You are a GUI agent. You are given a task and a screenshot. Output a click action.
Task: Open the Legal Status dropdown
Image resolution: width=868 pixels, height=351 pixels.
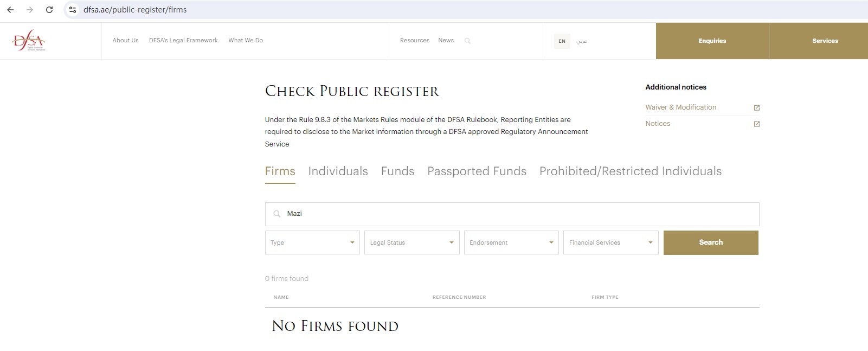pyautogui.click(x=412, y=242)
